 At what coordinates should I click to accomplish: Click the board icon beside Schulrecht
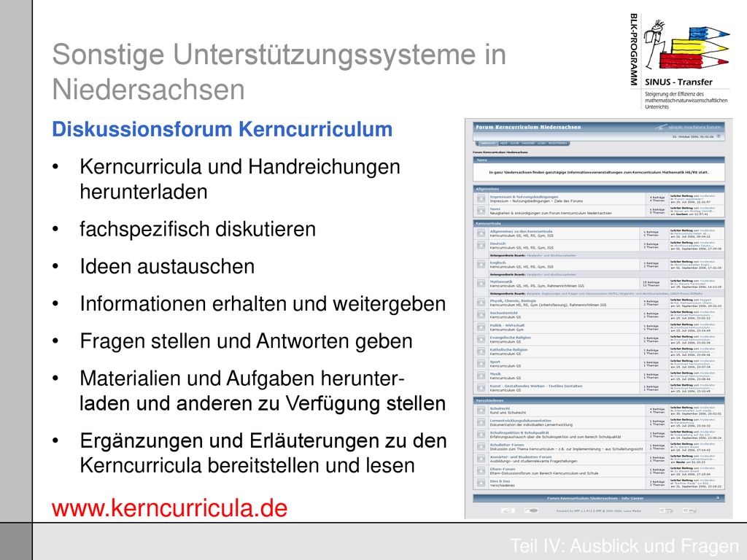click(x=481, y=411)
